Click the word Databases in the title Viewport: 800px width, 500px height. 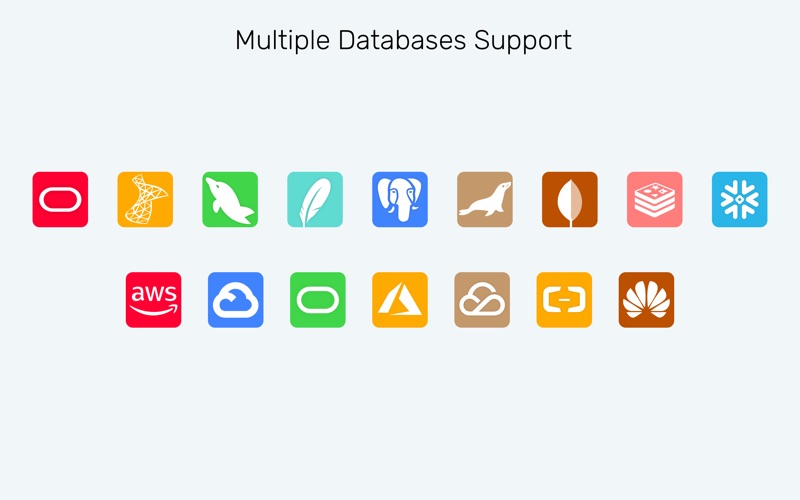402,40
